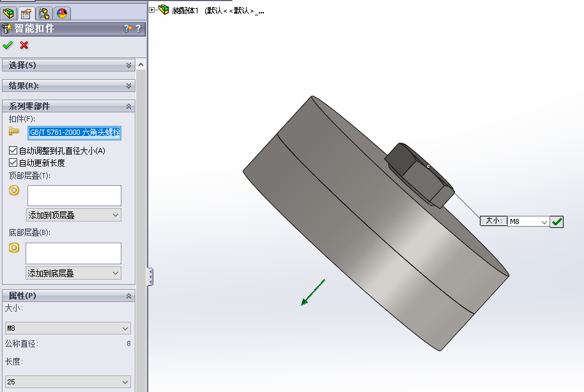Switch to the PropertyManager tab
The height and width of the screenshot is (392, 584).
click(26, 13)
